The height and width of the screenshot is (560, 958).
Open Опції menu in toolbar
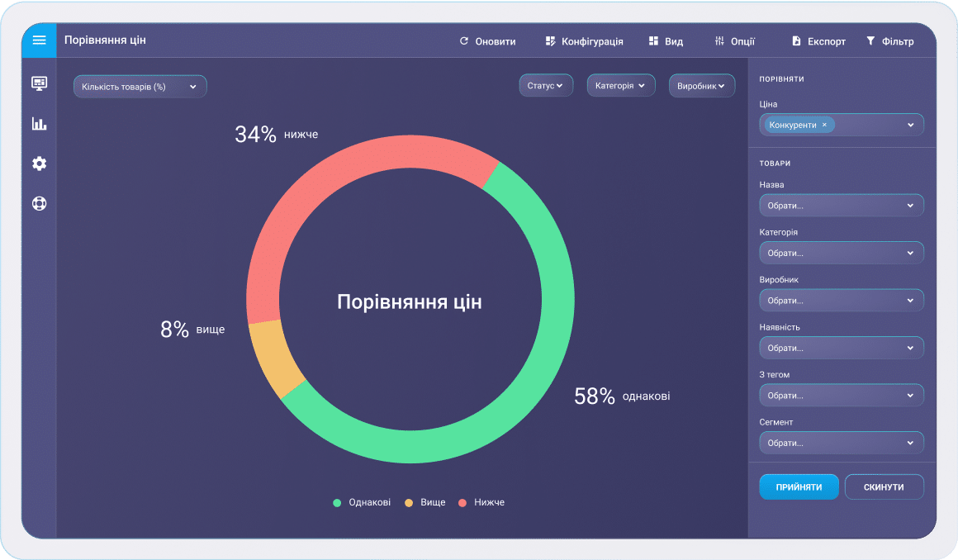(734, 41)
